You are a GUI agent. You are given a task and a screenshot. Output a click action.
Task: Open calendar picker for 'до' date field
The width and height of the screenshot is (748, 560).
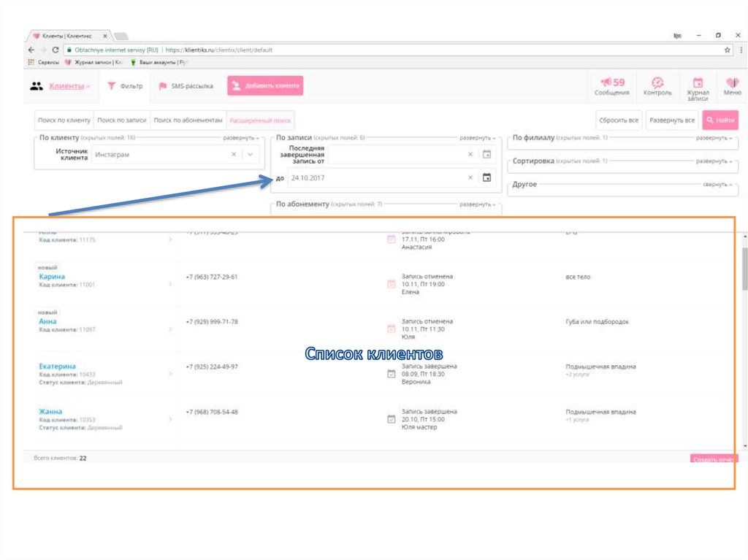tap(487, 177)
